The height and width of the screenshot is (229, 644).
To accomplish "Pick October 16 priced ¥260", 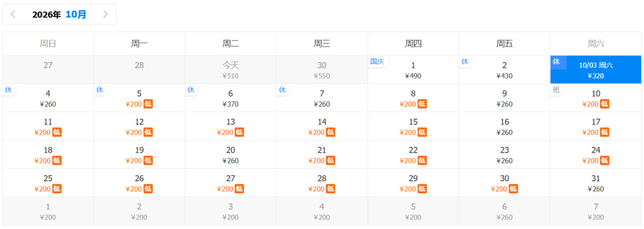I will click(504, 126).
